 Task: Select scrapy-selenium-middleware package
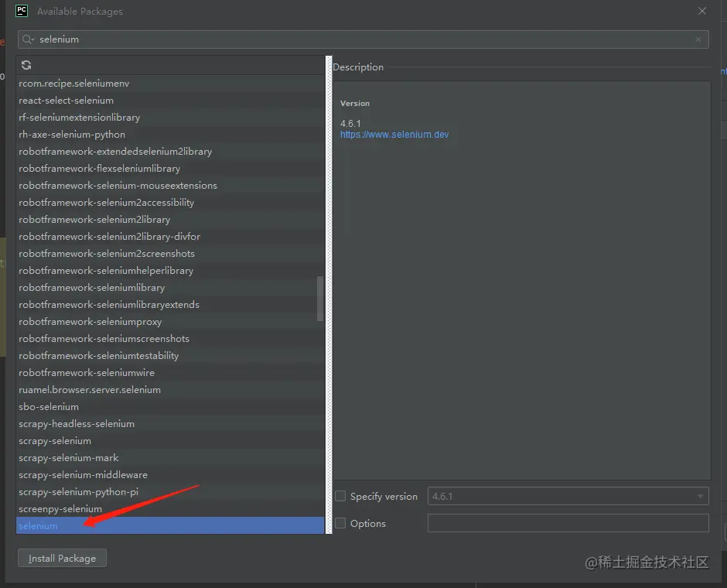pyautogui.click(x=170, y=475)
